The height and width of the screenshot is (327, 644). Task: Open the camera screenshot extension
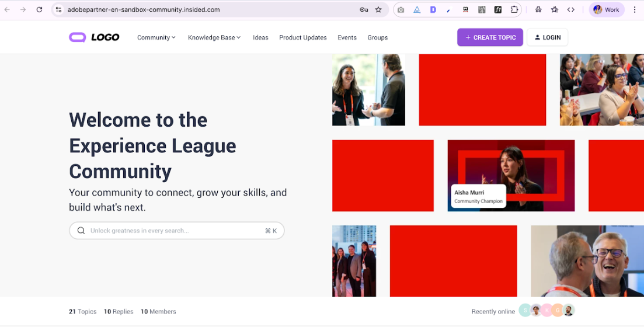(401, 9)
